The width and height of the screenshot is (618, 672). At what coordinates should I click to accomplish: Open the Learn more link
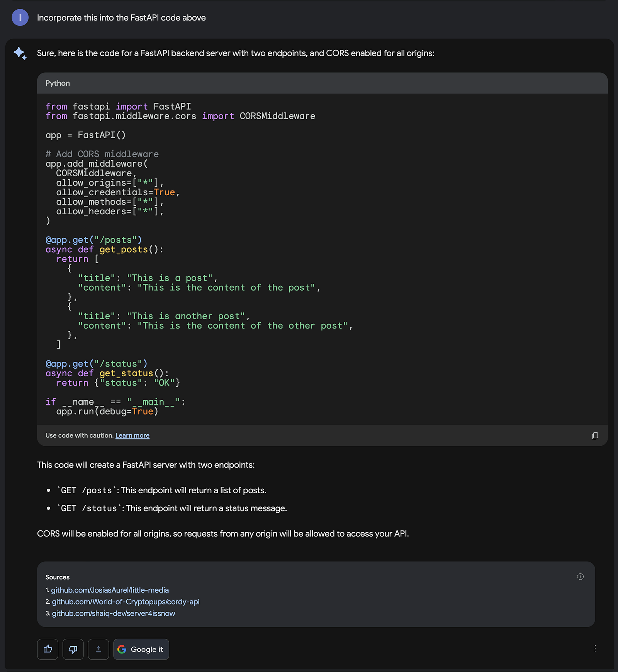pos(132,435)
